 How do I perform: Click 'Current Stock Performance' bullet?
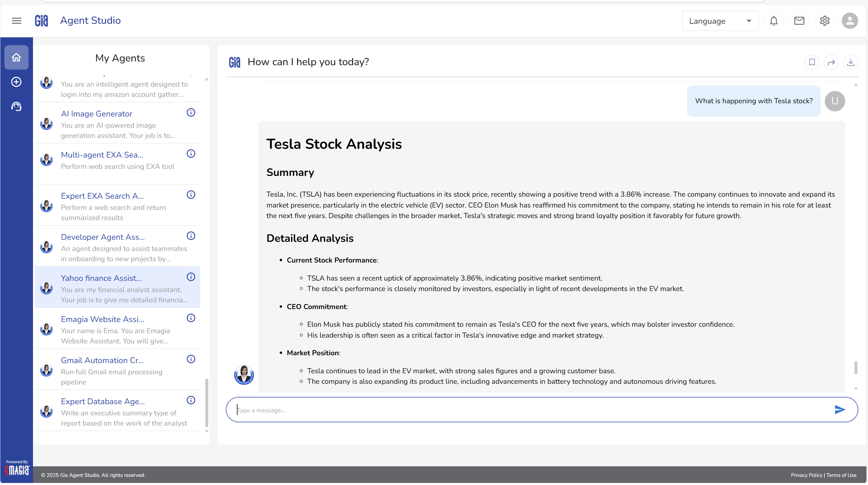332,260
